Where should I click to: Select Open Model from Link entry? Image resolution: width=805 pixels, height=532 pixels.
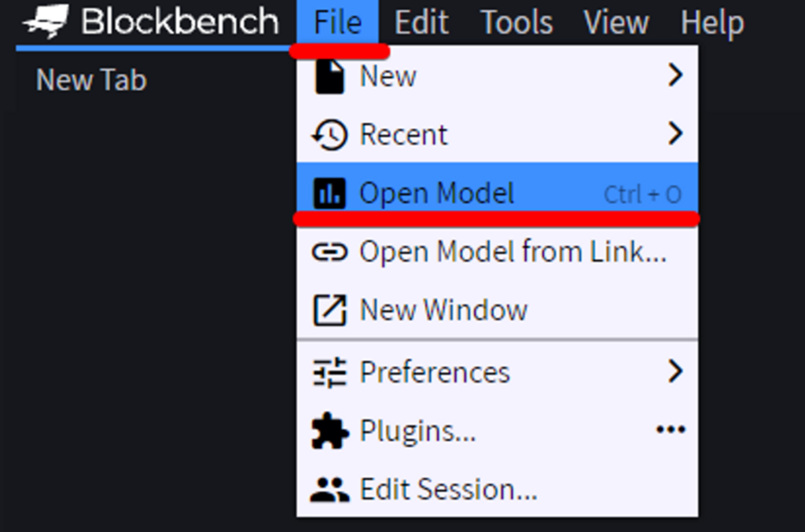513,252
